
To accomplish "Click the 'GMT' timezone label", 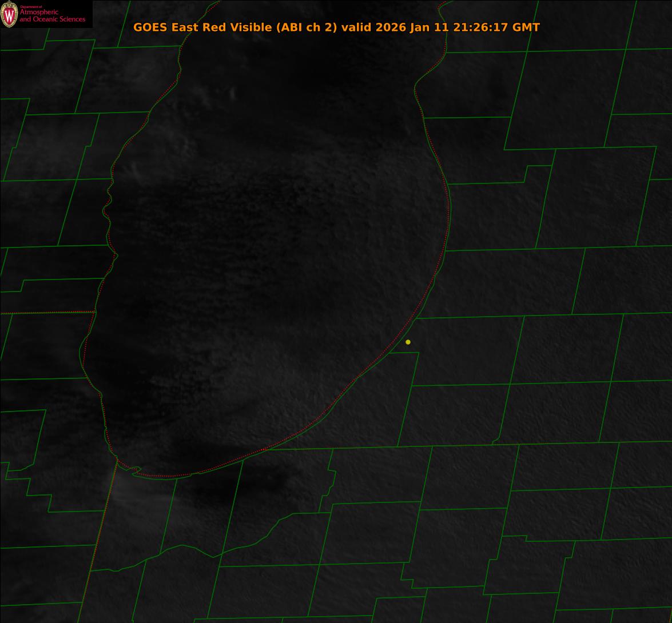I will click(x=526, y=27).
